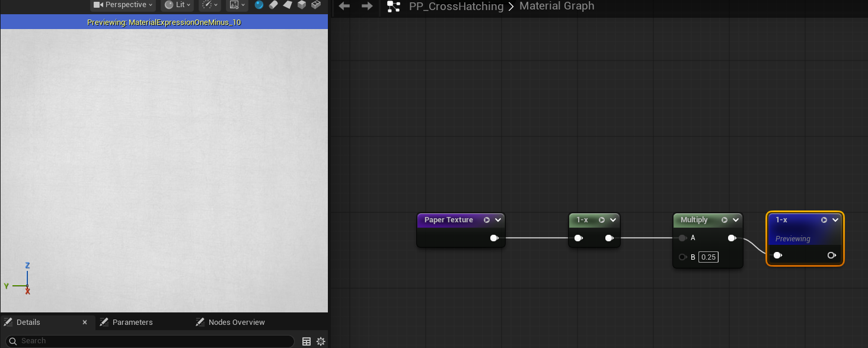The width and height of the screenshot is (868, 348).
Task: Switch to the Parameters tab
Action: pyautogui.click(x=132, y=323)
